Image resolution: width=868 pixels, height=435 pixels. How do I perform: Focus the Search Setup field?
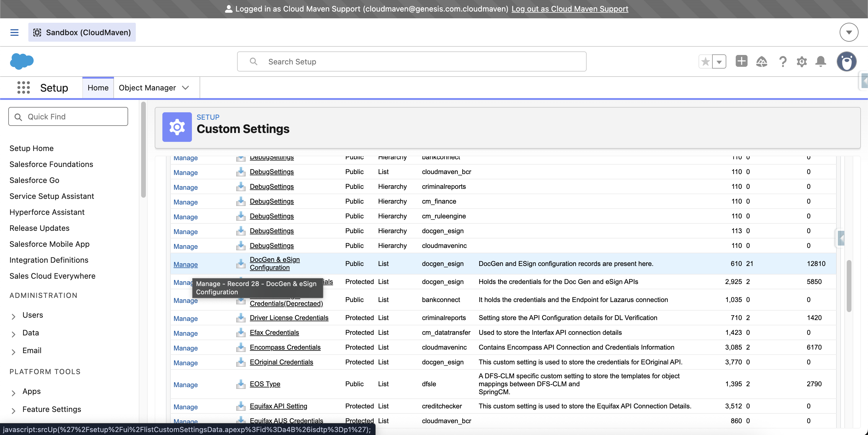(412, 61)
